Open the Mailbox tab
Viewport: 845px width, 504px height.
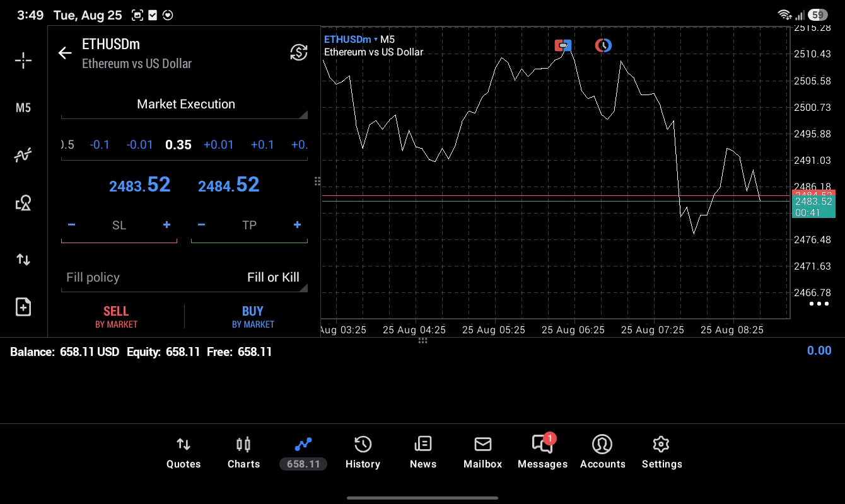coord(482,453)
